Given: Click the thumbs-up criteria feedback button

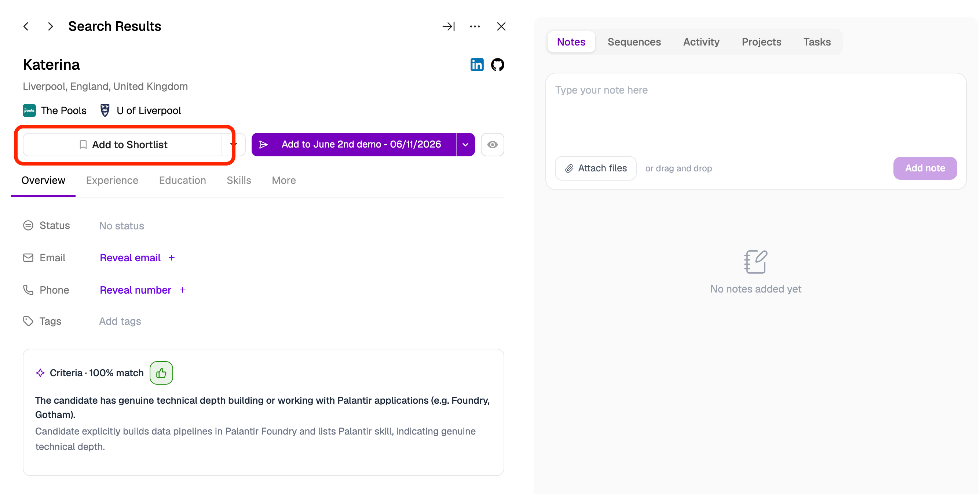Looking at the screenshot, I should tap(161, 373).
